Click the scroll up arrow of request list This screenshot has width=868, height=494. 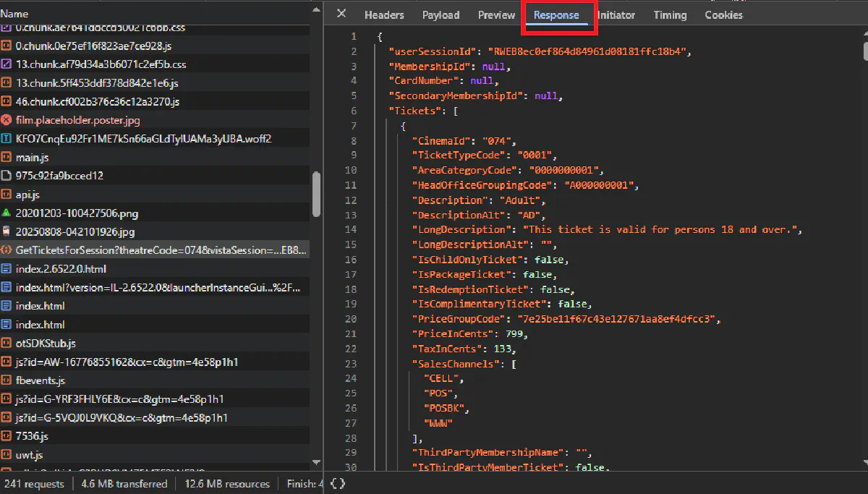point(316,9)
